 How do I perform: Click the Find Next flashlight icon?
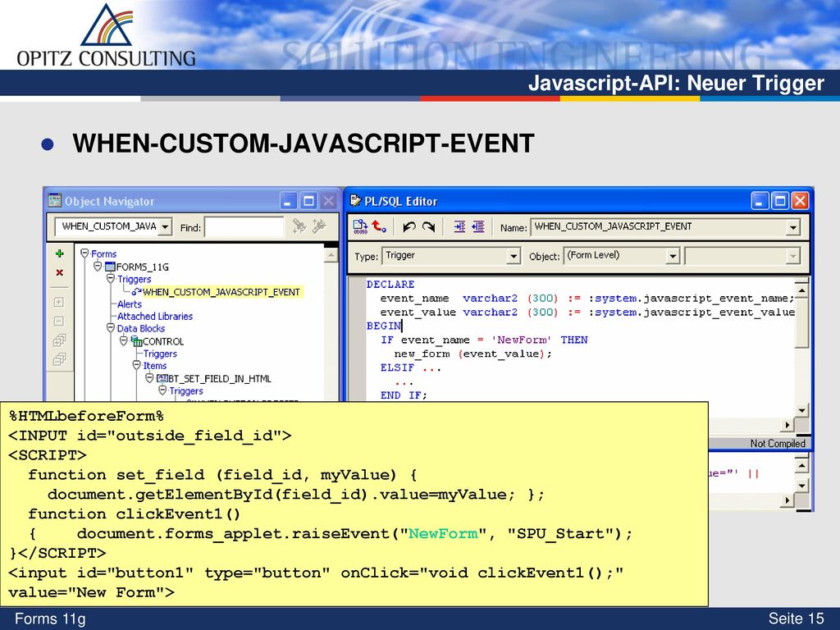tap(299, 226)
